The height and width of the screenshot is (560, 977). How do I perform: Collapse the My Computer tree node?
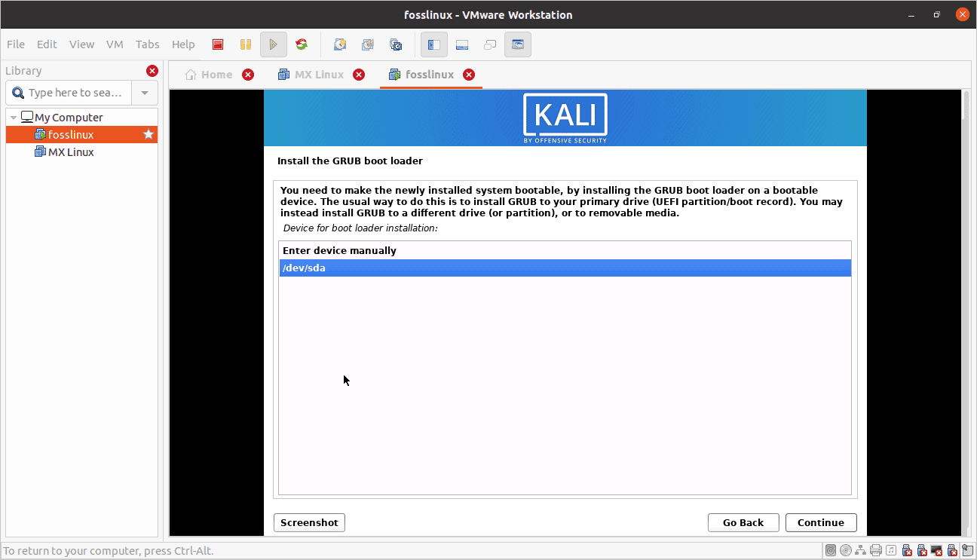point(14,118)
